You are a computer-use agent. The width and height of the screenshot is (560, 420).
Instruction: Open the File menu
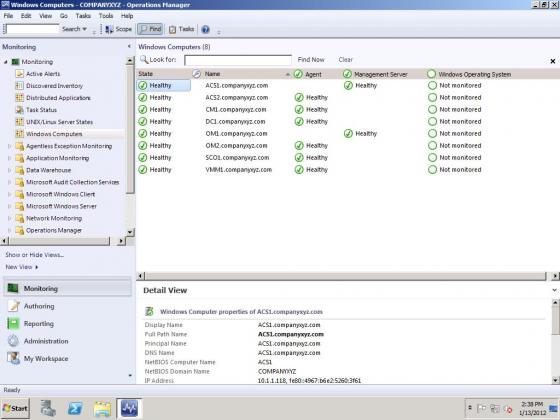pos(8,16)
